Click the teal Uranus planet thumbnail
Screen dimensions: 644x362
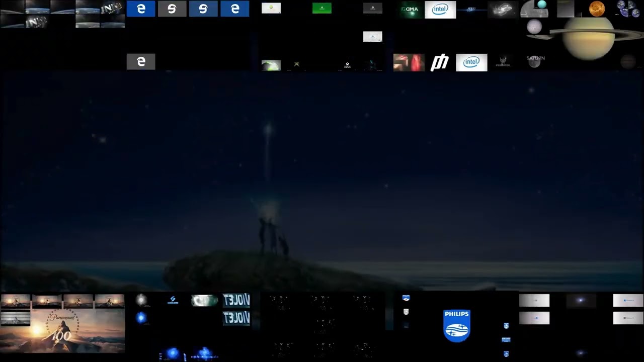click(x=542, y=5)
